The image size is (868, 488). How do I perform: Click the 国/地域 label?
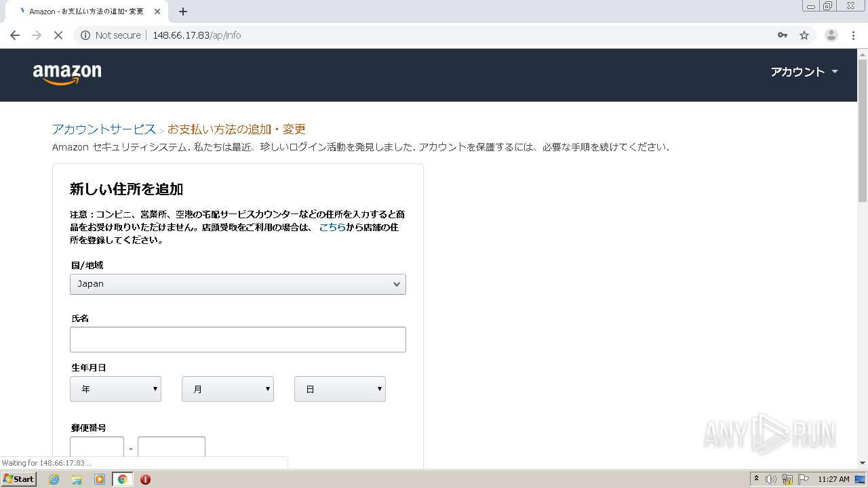pos(87,265)
